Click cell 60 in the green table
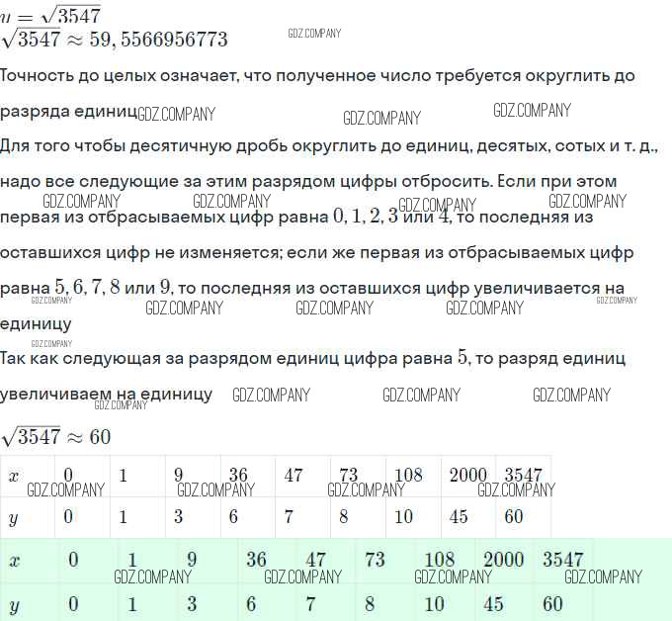 click(x=552, y=603)
